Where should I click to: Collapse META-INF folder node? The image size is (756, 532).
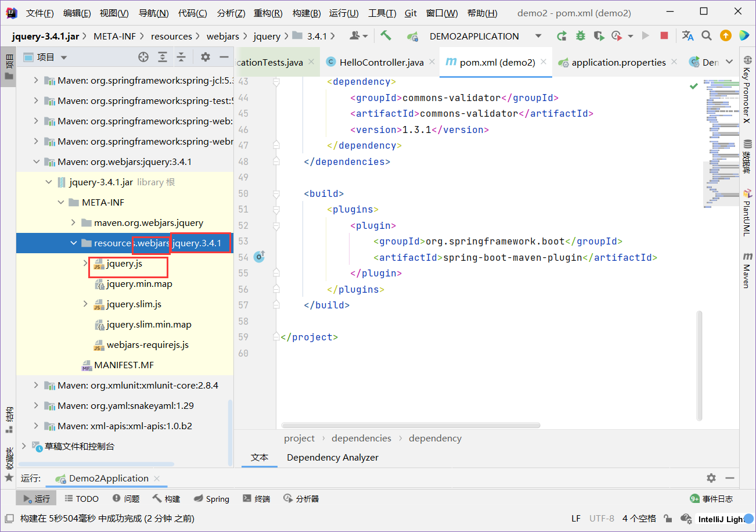coord(61,202)
